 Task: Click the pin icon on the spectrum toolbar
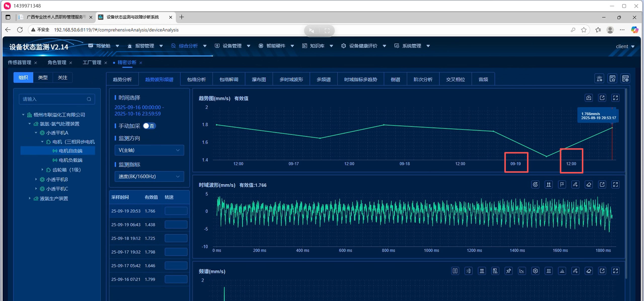[508, 271]
